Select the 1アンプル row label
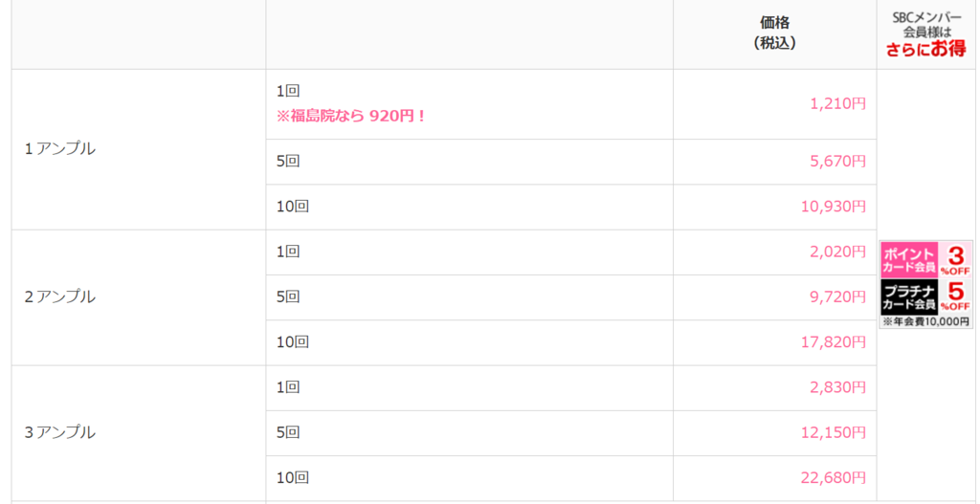Viewport: 980px width, 504px height. [60, 149]
